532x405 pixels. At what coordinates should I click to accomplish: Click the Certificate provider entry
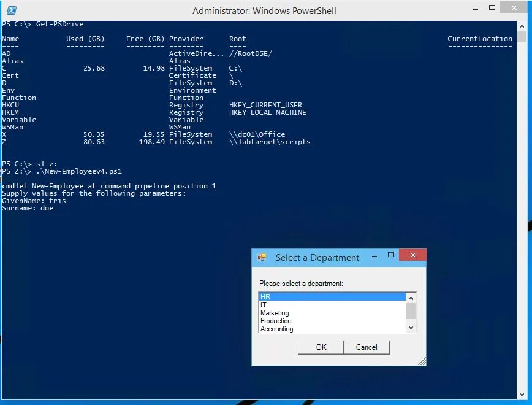click(x=192, y=75)
